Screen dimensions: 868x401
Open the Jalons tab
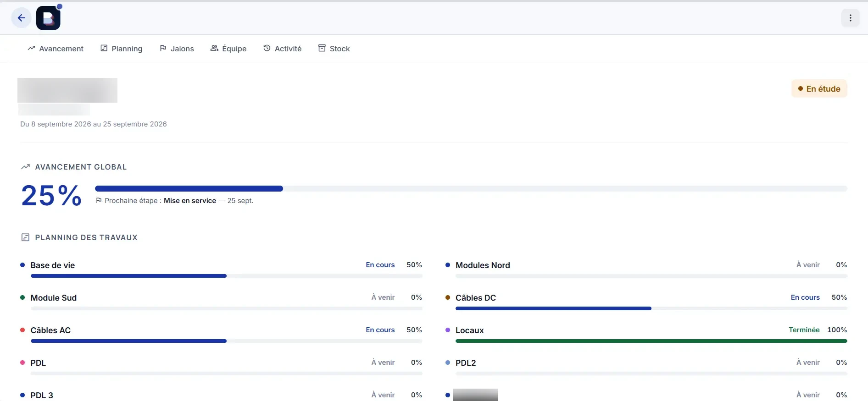click(x=177, y=49)
